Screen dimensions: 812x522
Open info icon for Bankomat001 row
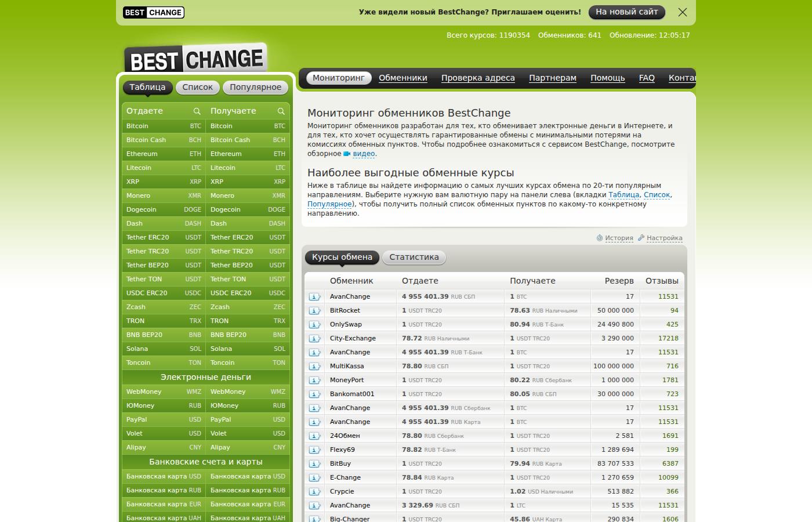pyautogui.click(x=314, y=394)
